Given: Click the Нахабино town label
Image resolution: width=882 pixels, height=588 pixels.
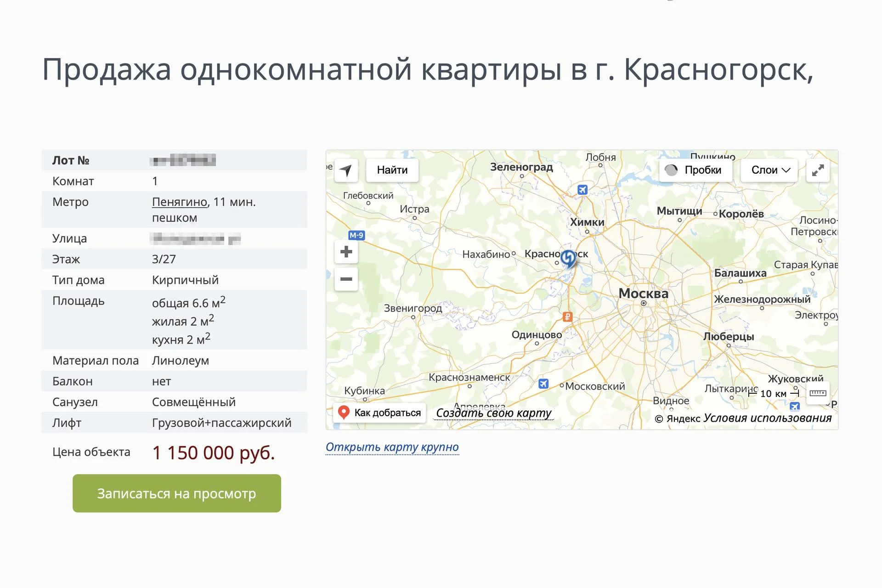Looking at the screenshot, I should (486, 254).
